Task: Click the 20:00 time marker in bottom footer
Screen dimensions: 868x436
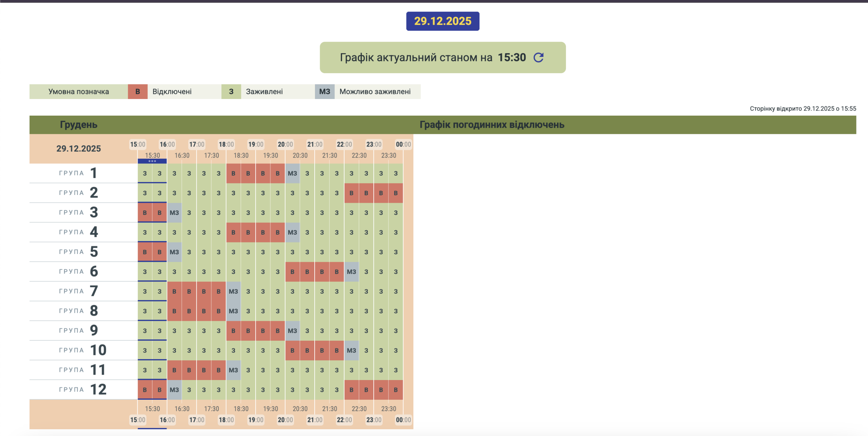Action: pyautogui.click(x=285, y=420)
